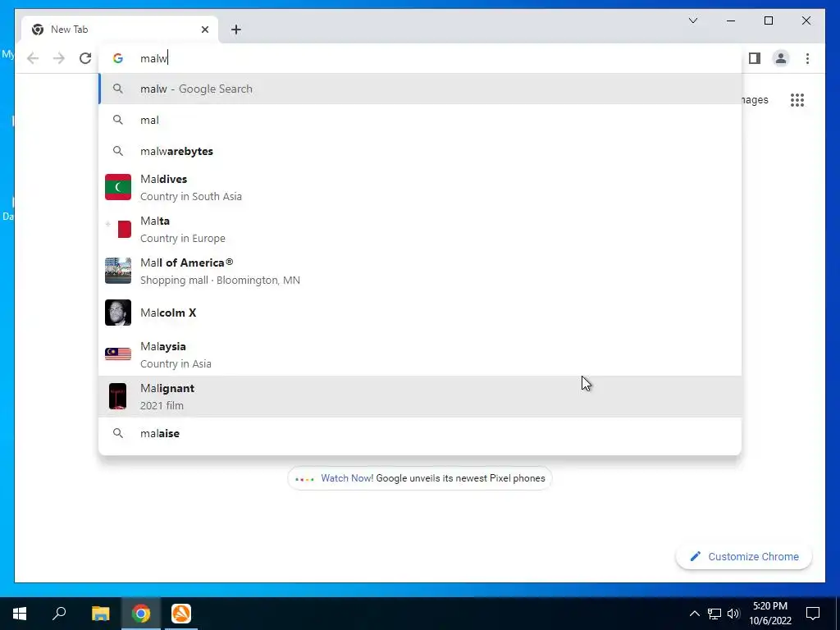This screenshot has height=630, width=840.
Task: Open the Images link
Action: pos(755,99)
